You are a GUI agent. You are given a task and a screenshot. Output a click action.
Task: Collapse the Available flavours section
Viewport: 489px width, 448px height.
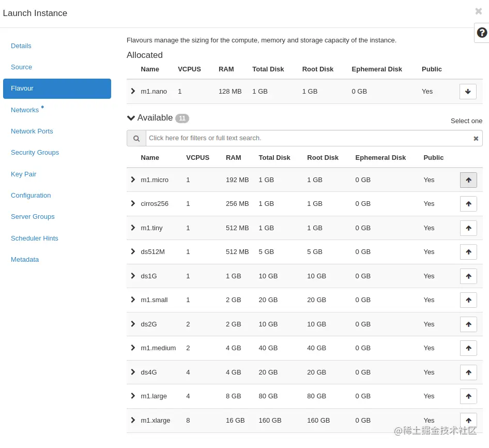pos(131,118)
